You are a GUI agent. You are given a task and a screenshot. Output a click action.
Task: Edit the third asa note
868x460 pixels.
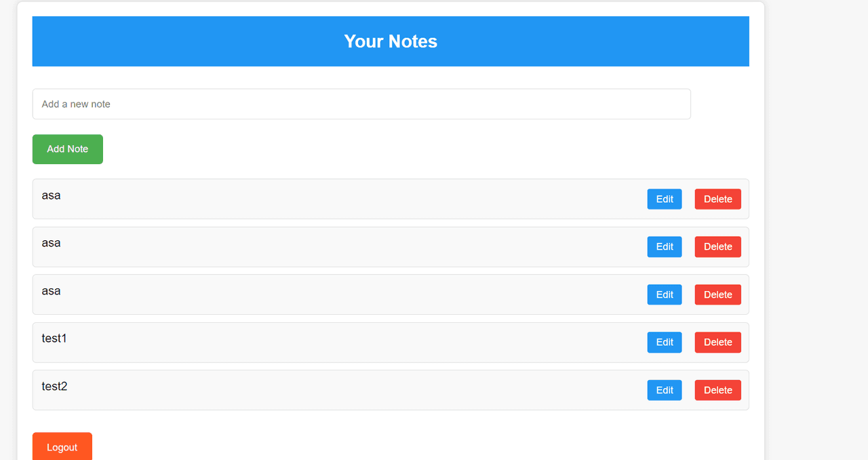tap(665, 294)
